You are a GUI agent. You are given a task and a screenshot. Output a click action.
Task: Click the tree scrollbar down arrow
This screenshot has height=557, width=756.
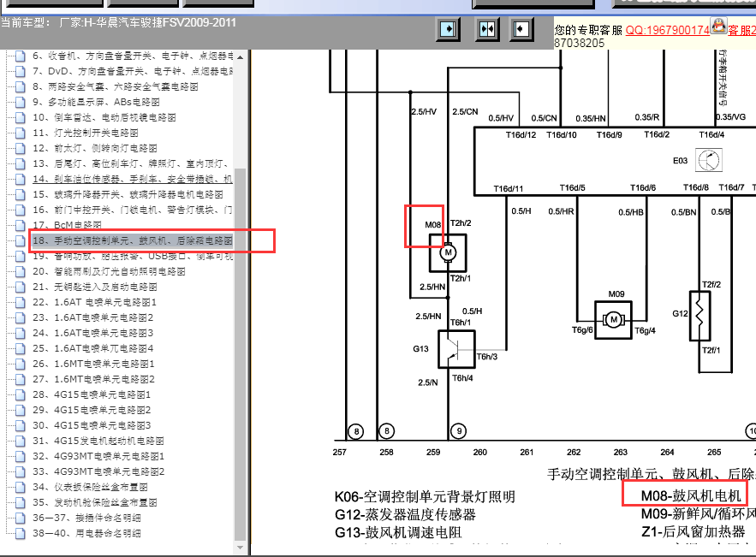coord(240,548)
